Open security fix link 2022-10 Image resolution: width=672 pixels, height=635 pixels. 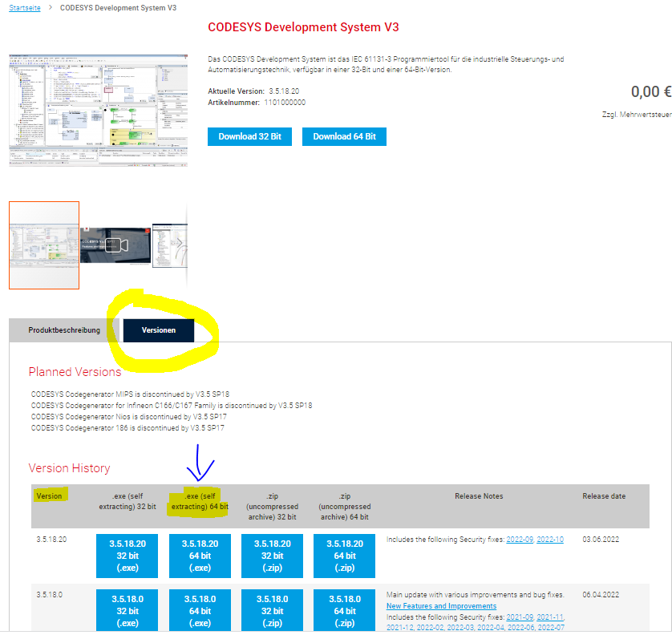[x=550, y=540]
